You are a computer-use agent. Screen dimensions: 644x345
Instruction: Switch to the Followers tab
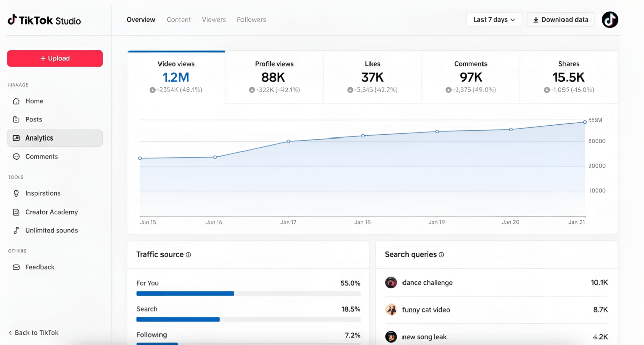(x=251, y=19)
